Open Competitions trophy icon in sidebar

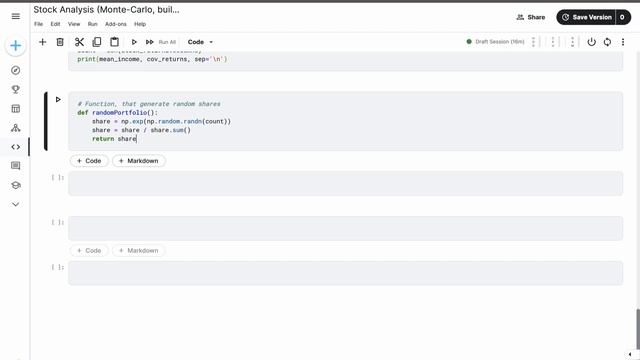(x=16, y=89)
